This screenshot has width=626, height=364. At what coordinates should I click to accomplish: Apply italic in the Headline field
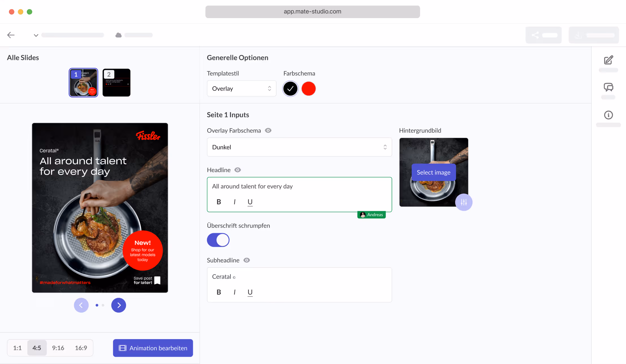point(234,202)
